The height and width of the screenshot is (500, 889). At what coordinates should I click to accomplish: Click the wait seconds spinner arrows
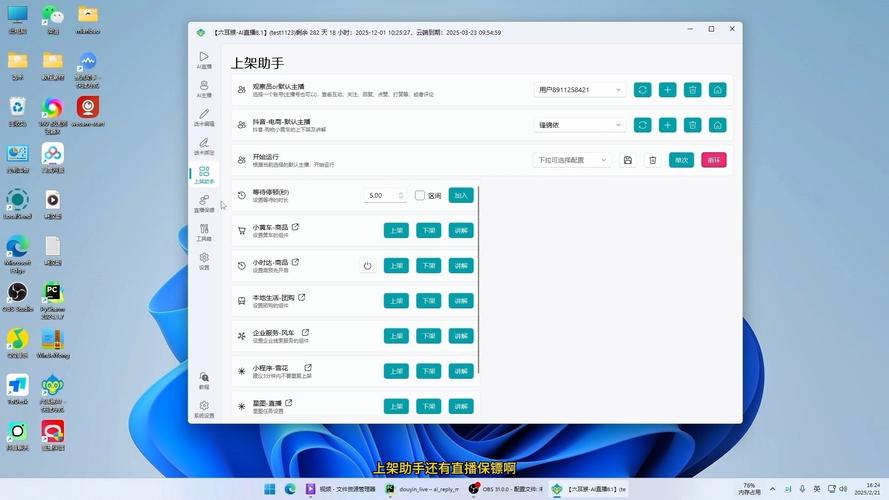pos(401,195)
